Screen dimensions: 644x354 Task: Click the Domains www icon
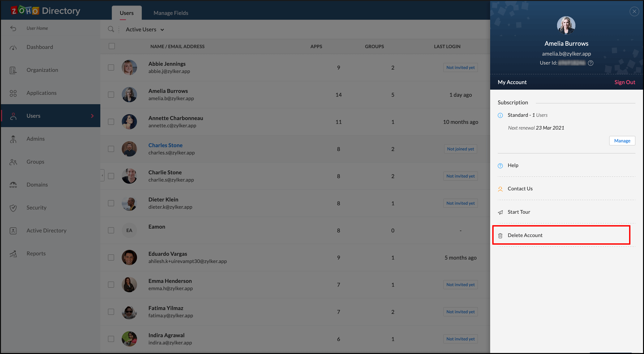point(13,185)
